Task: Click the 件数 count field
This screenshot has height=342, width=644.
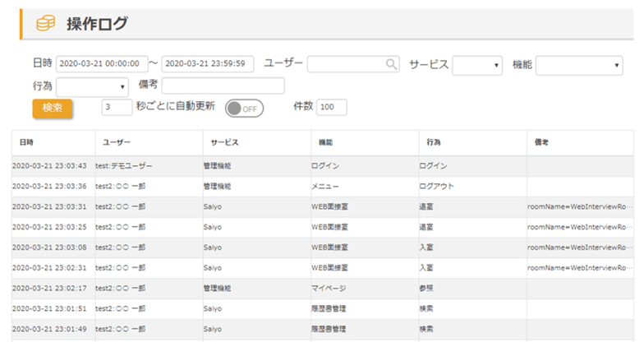Action: tap(331, 107)
